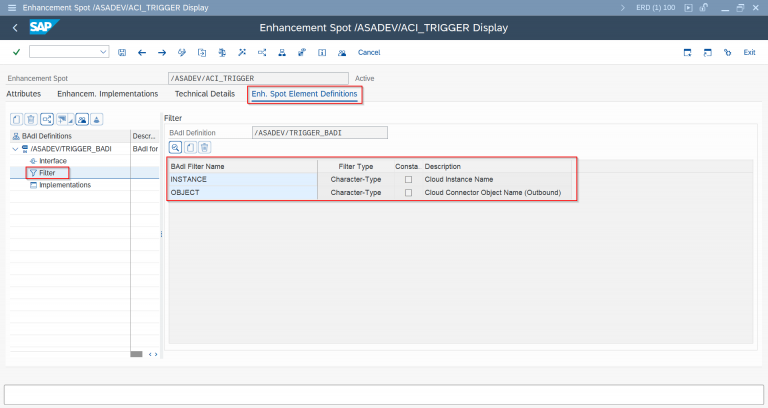Click the Save icon in toolbar
Screen dimensions: 768x408
[122, 52]
